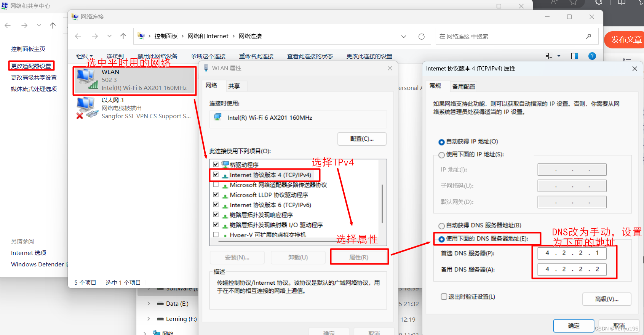Click Wi-Fi adapter icon in 连接时使用 box
The image size is (644, 335).
(217, 117)
